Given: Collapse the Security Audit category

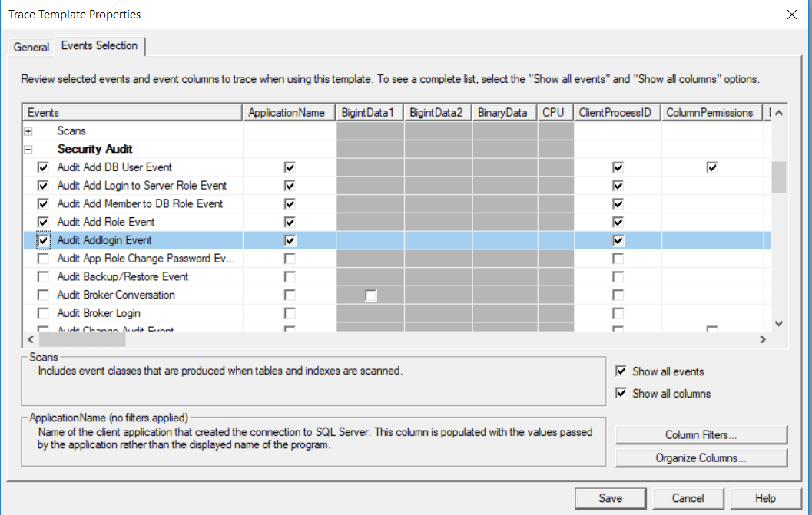Looking at the screenshot, I should click(28, 149).
